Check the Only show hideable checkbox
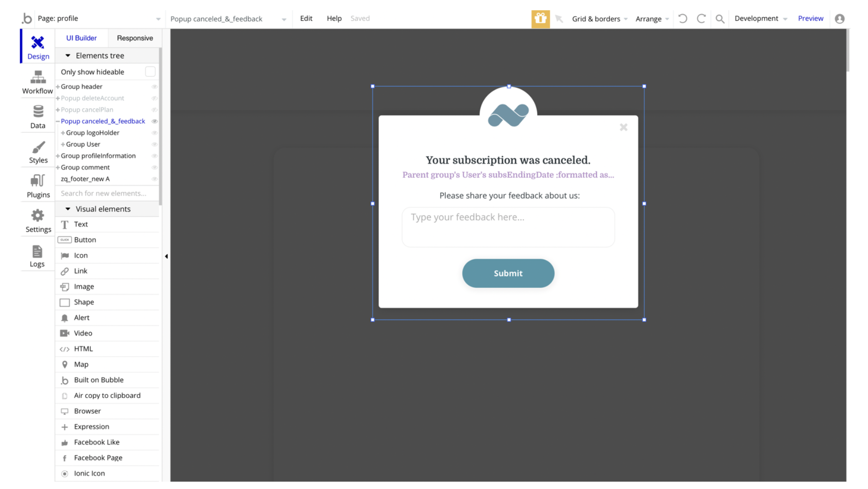This screenshot has height=489, width=868. coord(150,72)
